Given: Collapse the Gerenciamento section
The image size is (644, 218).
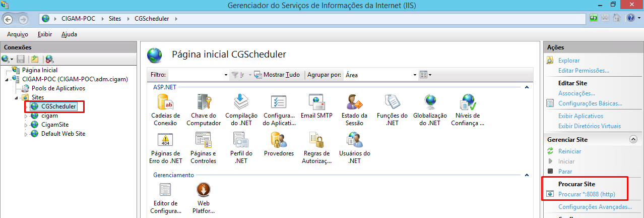Looking at the screenshot, I should [x=527, y=175].
